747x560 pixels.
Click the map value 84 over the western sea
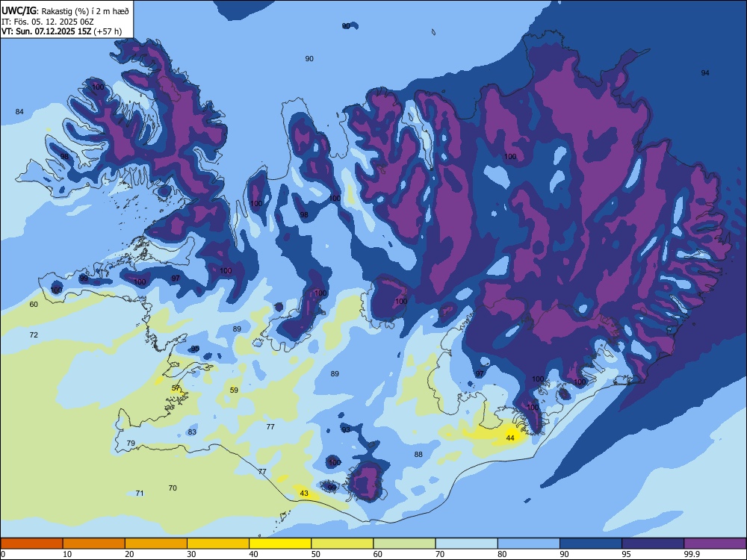[19, 112]
